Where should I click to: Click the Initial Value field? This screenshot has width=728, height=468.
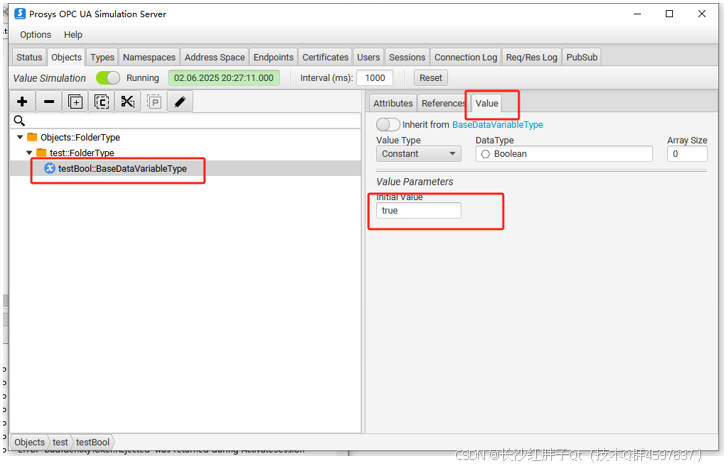click(418, 210)
